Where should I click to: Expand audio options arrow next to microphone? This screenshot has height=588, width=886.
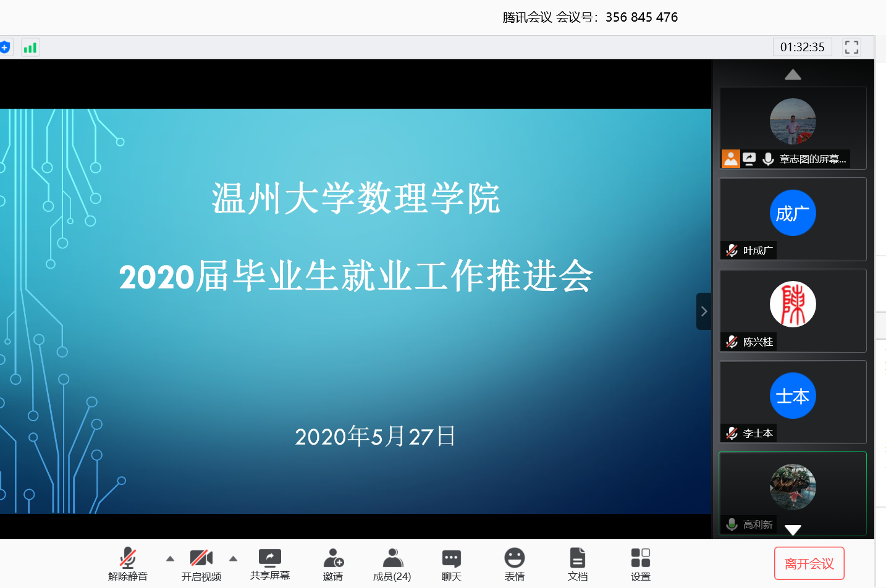tap(170, 558)
